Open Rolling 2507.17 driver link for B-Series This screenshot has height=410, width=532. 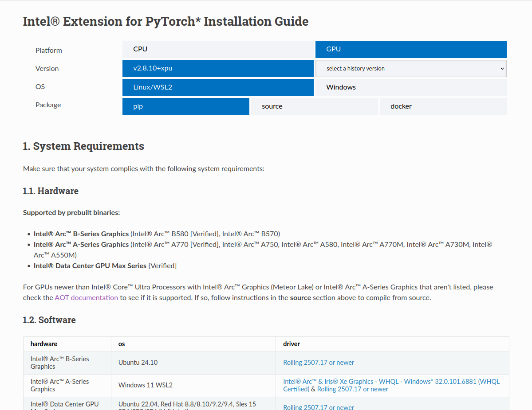[318, 363]
